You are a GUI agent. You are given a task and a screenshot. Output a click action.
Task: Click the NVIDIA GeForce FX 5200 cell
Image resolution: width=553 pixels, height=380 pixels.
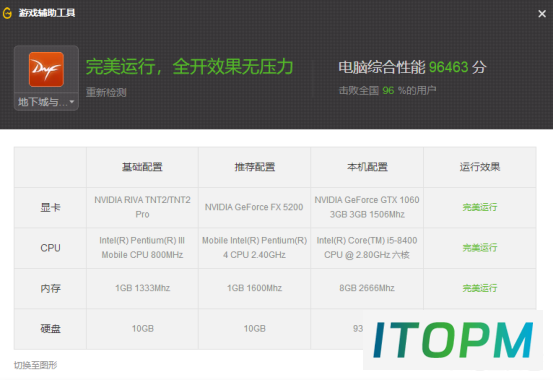pyautogui.click(x=254, y=207)
